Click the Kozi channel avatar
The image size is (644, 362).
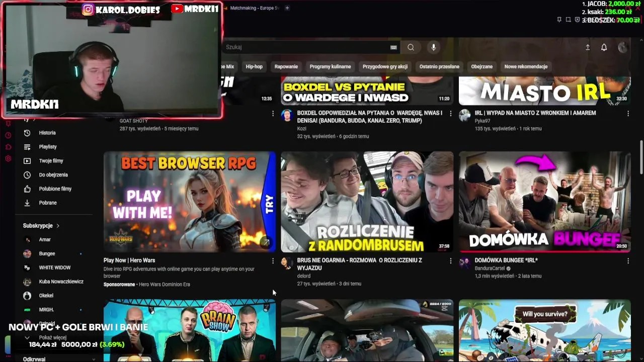287,115
